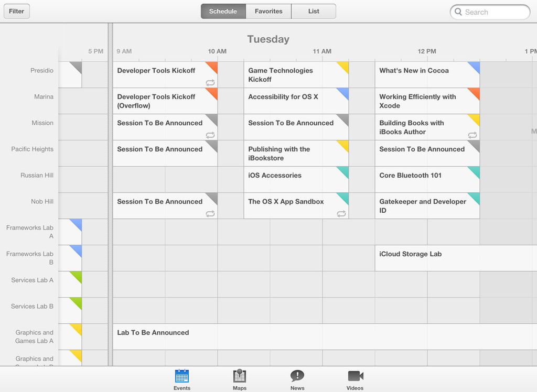Switch to the Schedule view
This screenshot has height=392, width=537.
(223, 12)
